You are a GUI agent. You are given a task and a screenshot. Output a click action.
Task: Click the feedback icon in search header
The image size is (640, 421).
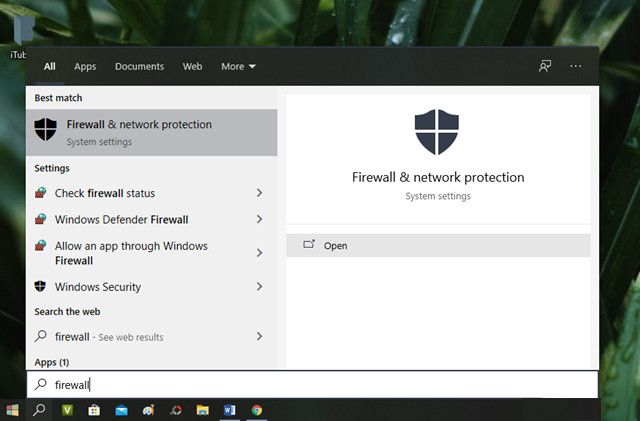(x=545, y=66)
